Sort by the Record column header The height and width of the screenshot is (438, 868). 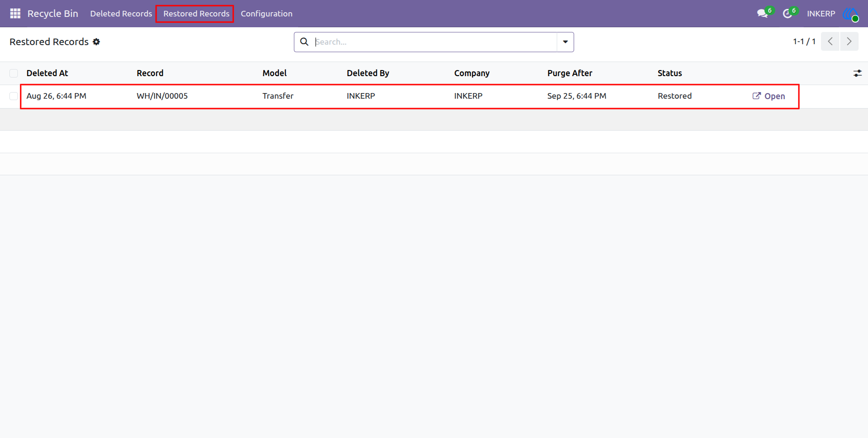pos(150,73)
